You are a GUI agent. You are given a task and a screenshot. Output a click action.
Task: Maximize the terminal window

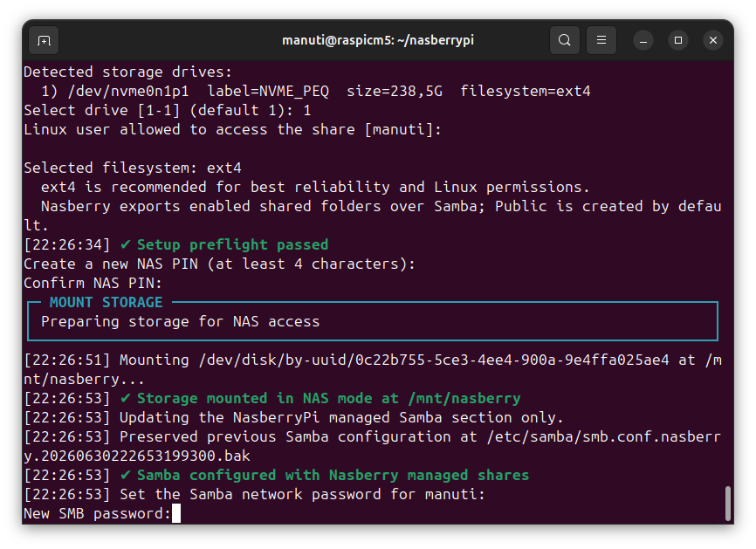(678, 40)
